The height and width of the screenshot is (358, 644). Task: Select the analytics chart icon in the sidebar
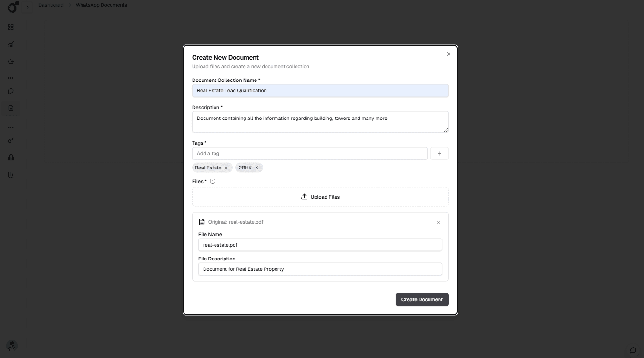point(10,44)
